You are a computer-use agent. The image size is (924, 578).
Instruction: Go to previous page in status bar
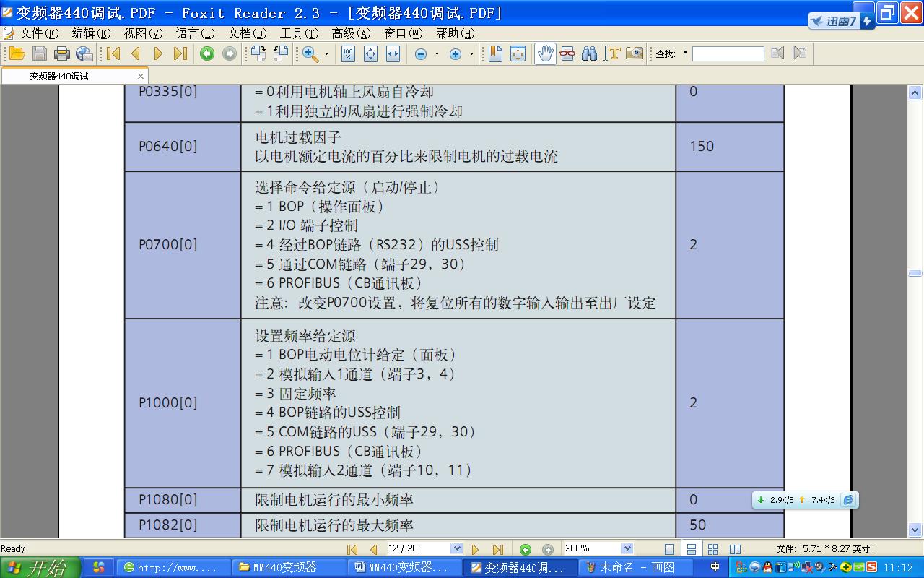(373, 550)
